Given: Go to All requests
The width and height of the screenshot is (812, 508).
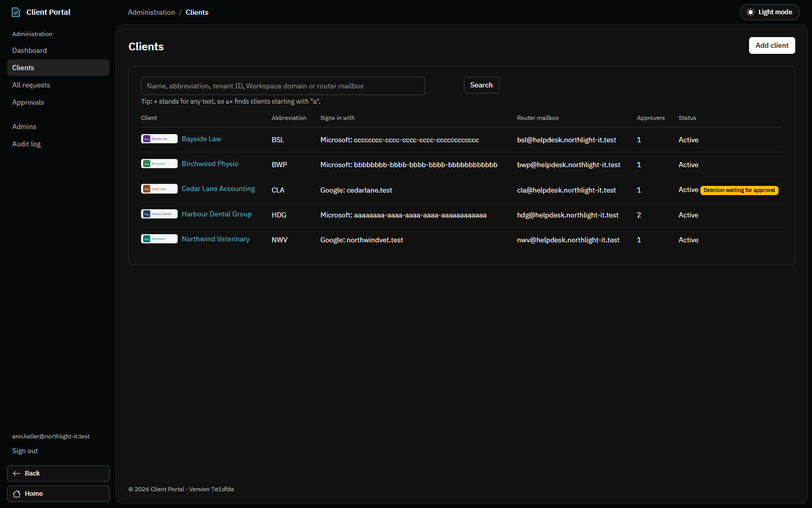Looking at the screenshot, I should [58, 85].
